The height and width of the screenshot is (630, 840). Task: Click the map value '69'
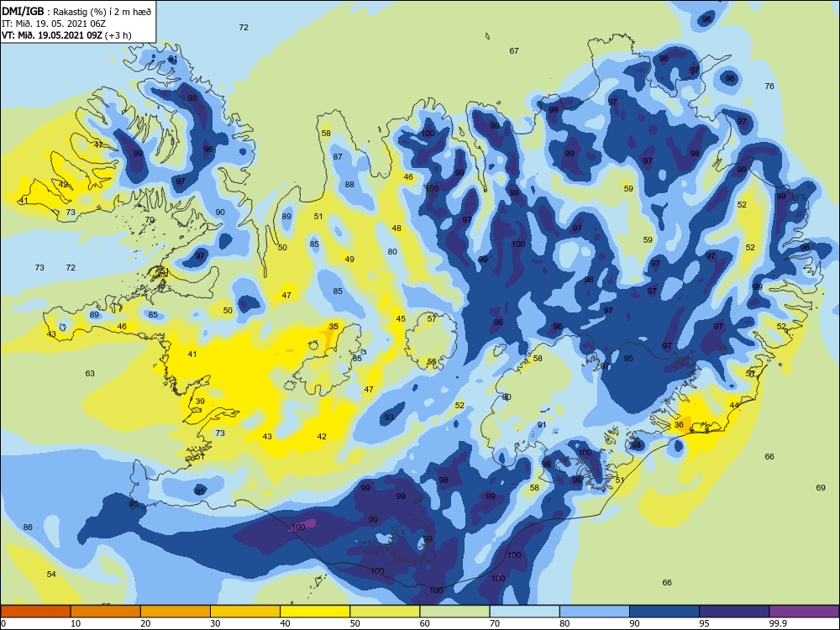(821, 487)
